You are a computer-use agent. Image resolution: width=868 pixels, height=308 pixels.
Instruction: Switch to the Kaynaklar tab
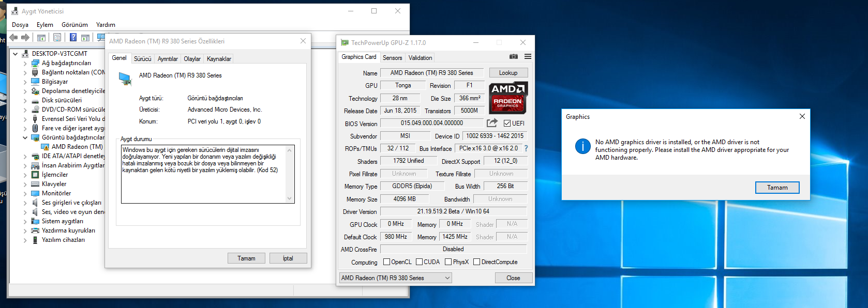pyautogui.click(x=219, y=59)
